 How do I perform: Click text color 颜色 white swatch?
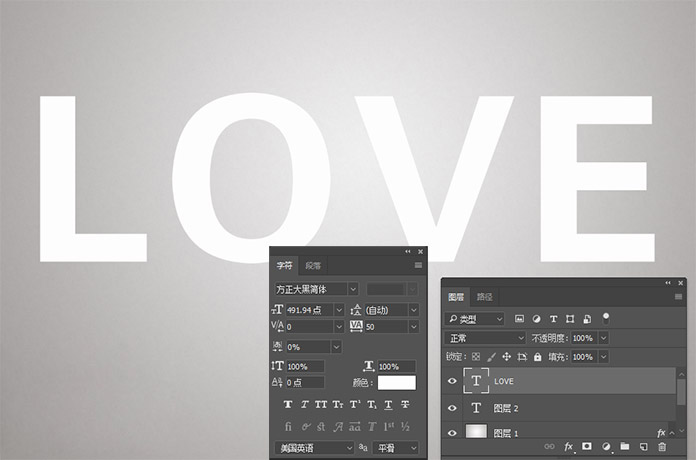tap(397, 383)
